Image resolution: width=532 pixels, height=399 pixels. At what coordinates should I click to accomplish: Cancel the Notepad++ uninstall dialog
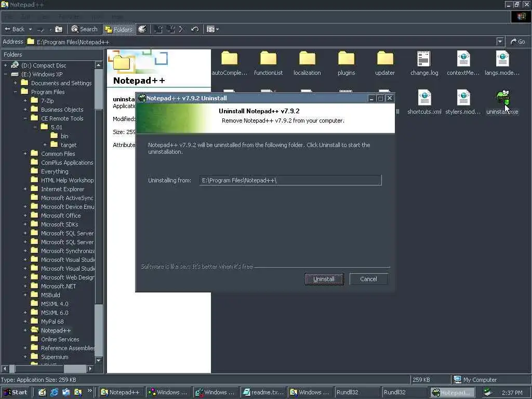(x=368, y=279)
